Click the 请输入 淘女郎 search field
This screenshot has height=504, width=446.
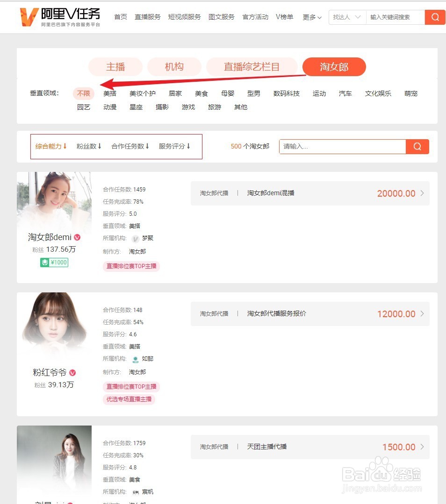point(342,147)
